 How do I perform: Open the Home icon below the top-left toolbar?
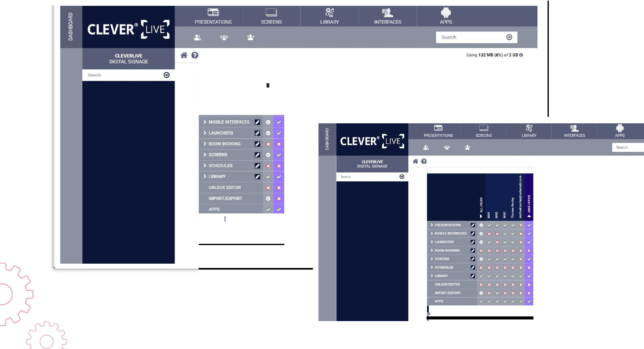(x=184, y=55)
